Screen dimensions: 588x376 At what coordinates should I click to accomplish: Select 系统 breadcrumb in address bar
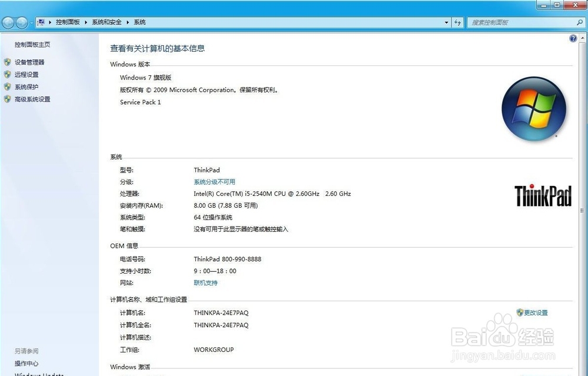coord(140,22)
